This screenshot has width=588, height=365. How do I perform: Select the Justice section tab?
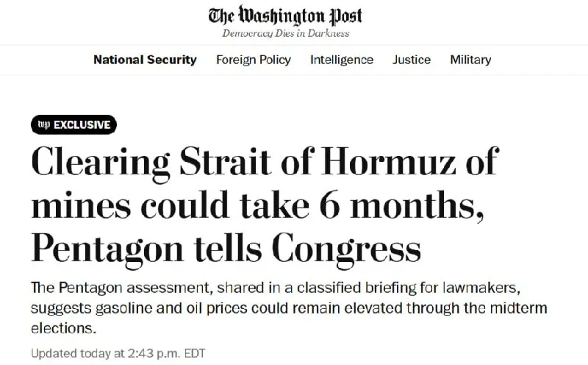pos(412,60)
